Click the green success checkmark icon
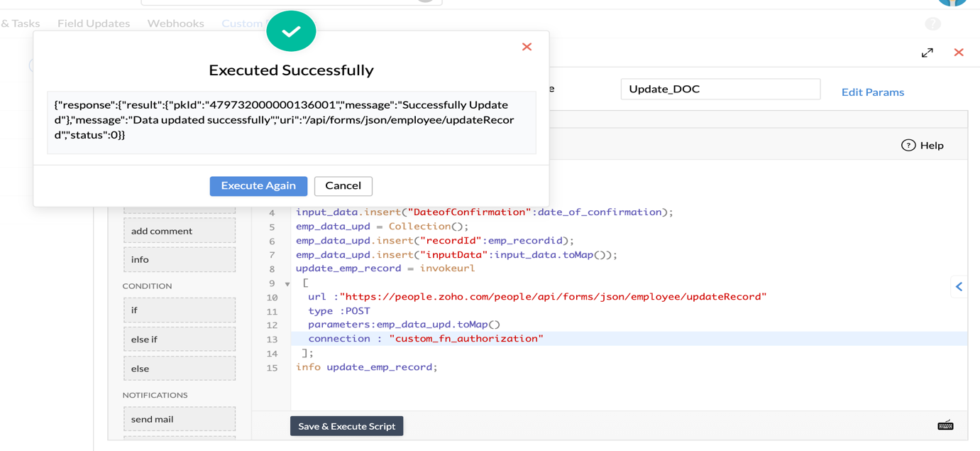 (291, 31)
